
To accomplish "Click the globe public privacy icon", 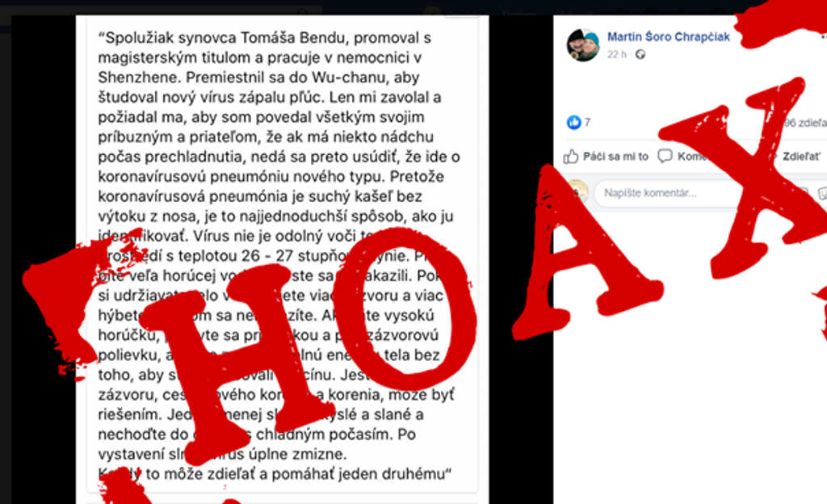I will tap(640, 54).
